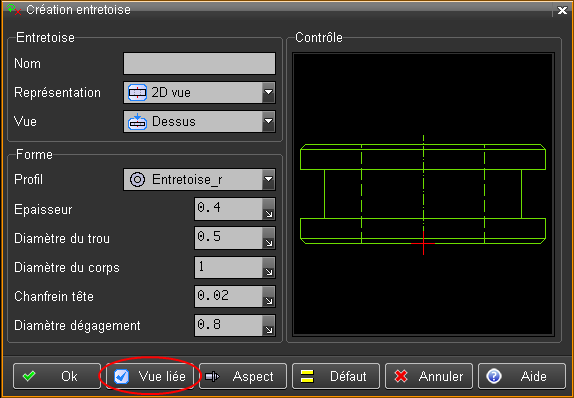Image resolution: width=574 pixels, height=398 pixels.
Task: Open the Profil dropdown arrow
Action: click(x=269, y=179)
